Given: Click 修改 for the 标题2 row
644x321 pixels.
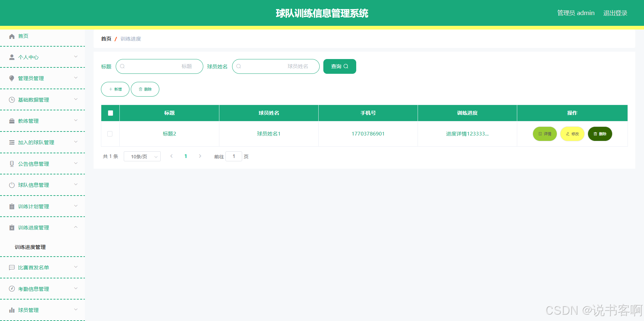Looking at the screenshot, I should coord(572,134).
